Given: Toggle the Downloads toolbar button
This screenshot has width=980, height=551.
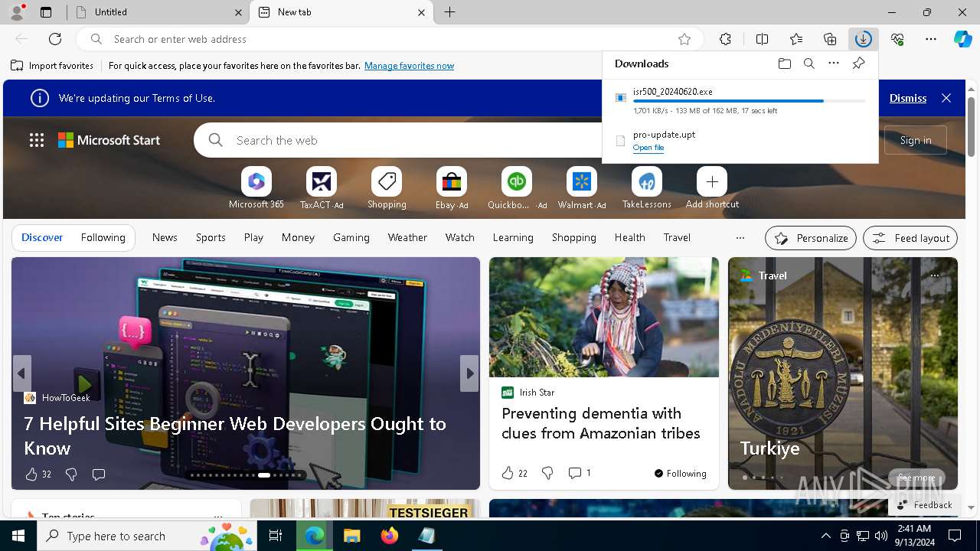Looking at the screenshot, I should click(864, 39).
